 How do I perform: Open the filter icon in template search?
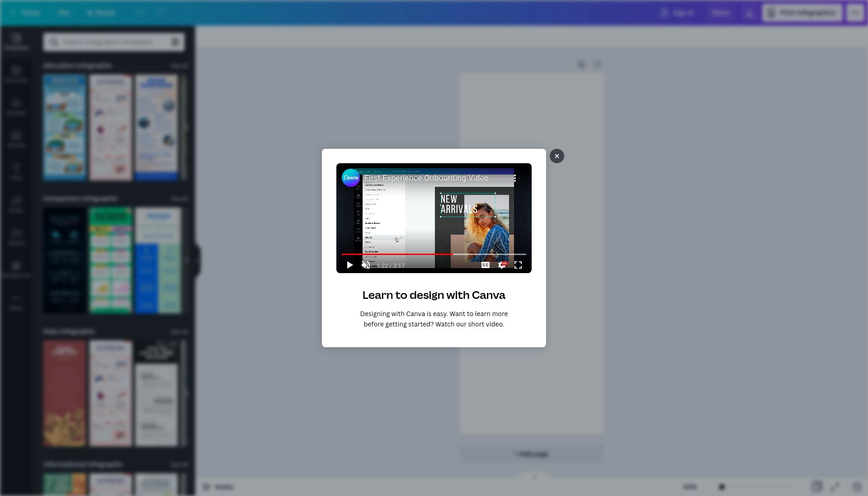[175, 42]
